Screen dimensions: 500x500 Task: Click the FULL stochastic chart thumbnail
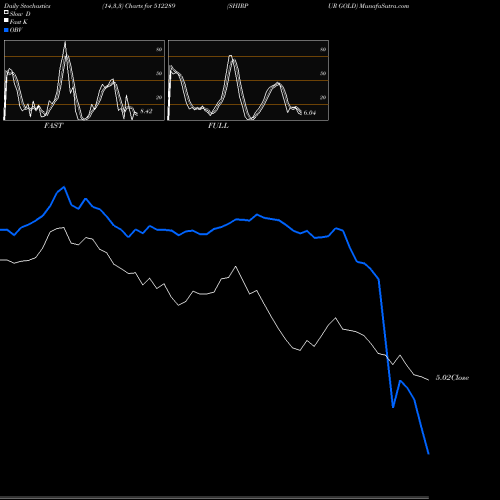coord(248,80)
